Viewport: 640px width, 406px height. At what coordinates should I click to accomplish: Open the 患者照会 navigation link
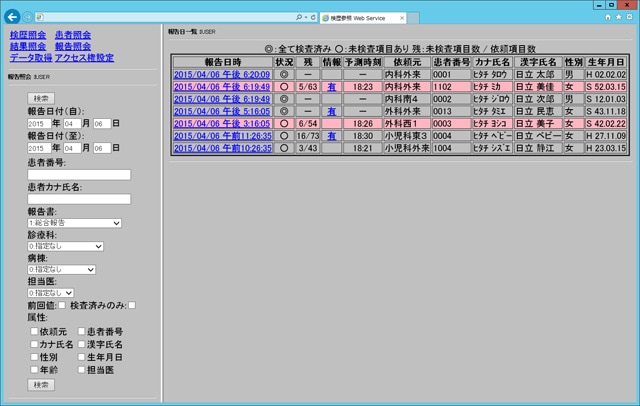click(75, 35)
